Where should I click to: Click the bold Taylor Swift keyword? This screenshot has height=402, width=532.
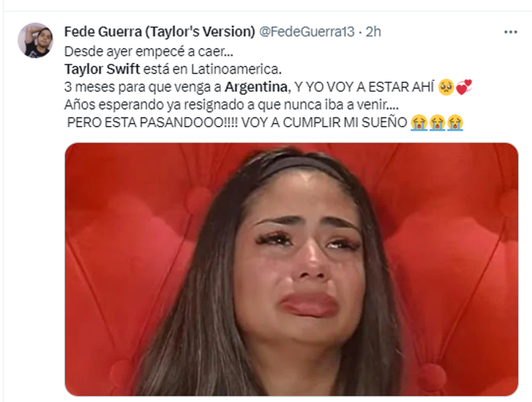pyautogui.click(x=102, y=69)
